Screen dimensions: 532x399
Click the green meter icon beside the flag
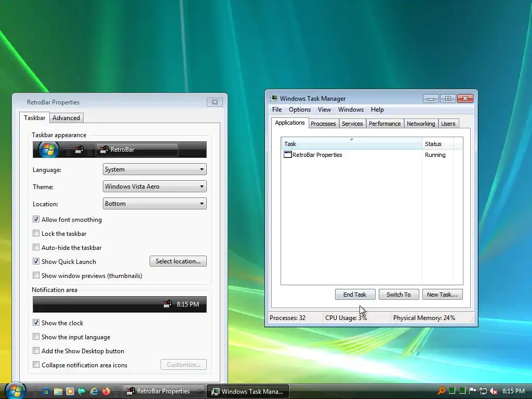462,391
